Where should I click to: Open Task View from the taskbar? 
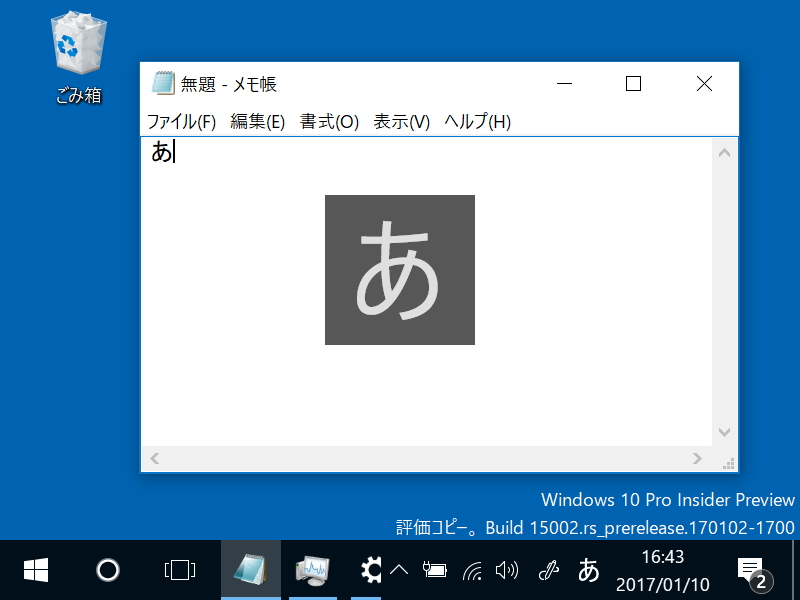(178, 570)
